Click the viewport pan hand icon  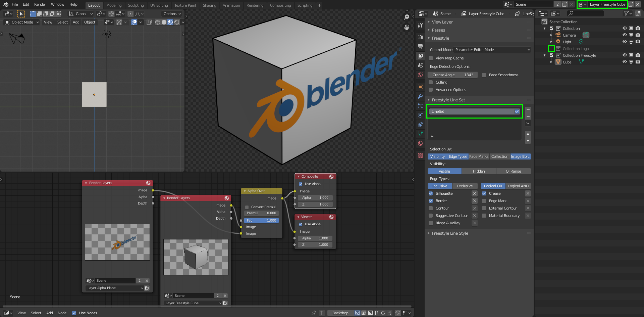[407, 27]
